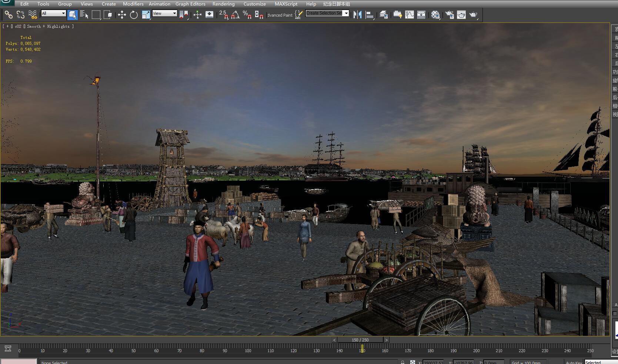Screen dimensions: 618x364
Task: Activate the Select and Rotate tool
Action: [x=134, y=15]
